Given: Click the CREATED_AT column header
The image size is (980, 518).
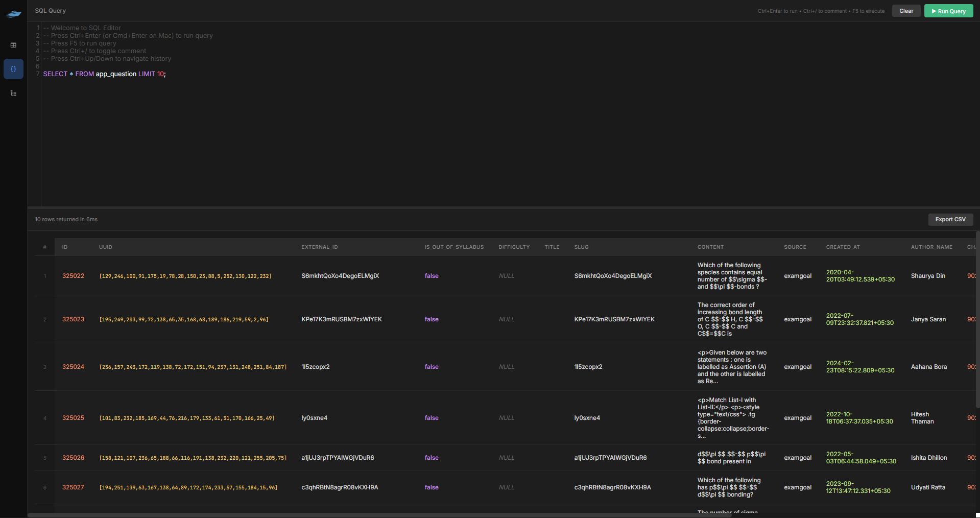Looking at the screenshot, I should click(x=843, y=247).
